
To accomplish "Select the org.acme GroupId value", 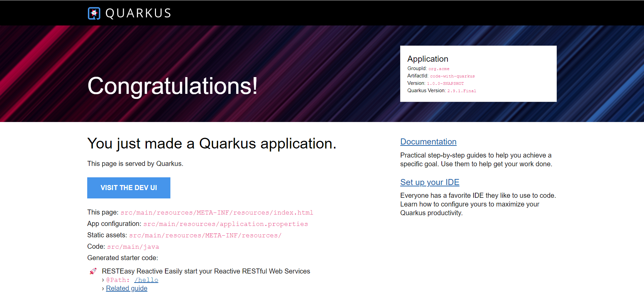I will [x=439, y=69].
